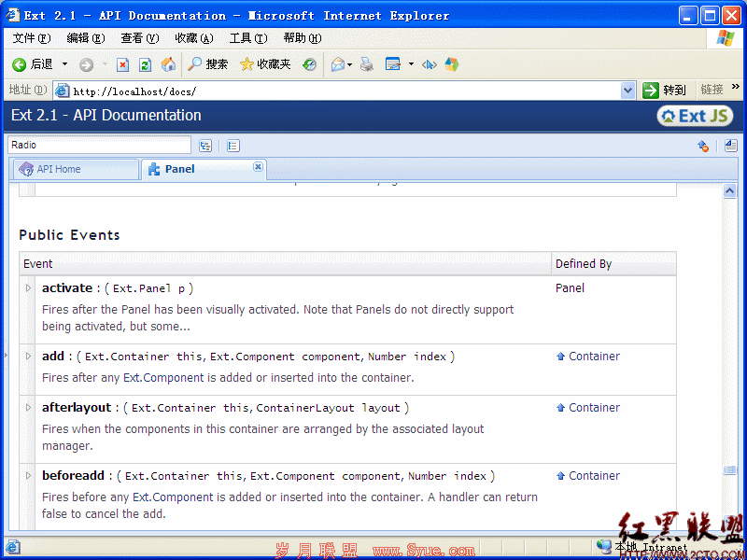
Task: Expand the add event details
Action: point(28,357)
